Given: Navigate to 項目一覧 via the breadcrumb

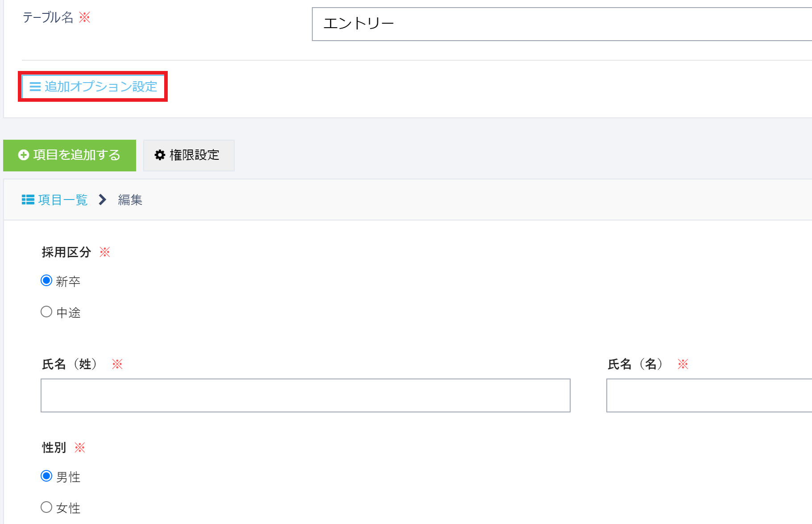Looking at the screenshot, I should [x=62, y=200].
